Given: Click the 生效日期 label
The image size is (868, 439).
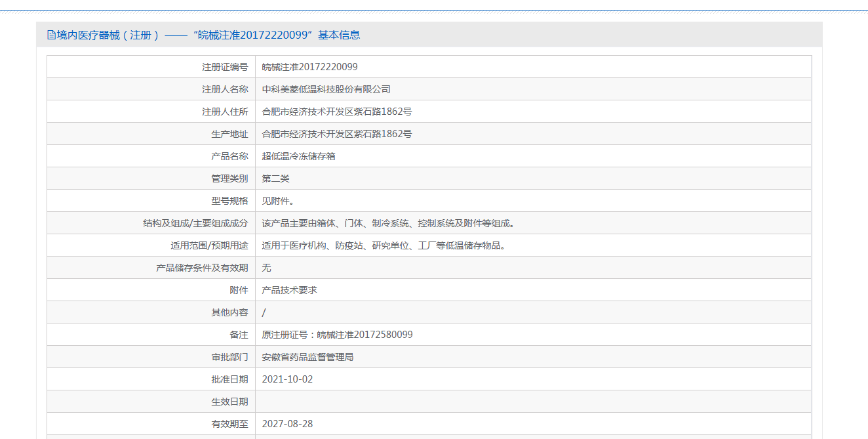Looking at the screenshot, I should pos(229,402).
